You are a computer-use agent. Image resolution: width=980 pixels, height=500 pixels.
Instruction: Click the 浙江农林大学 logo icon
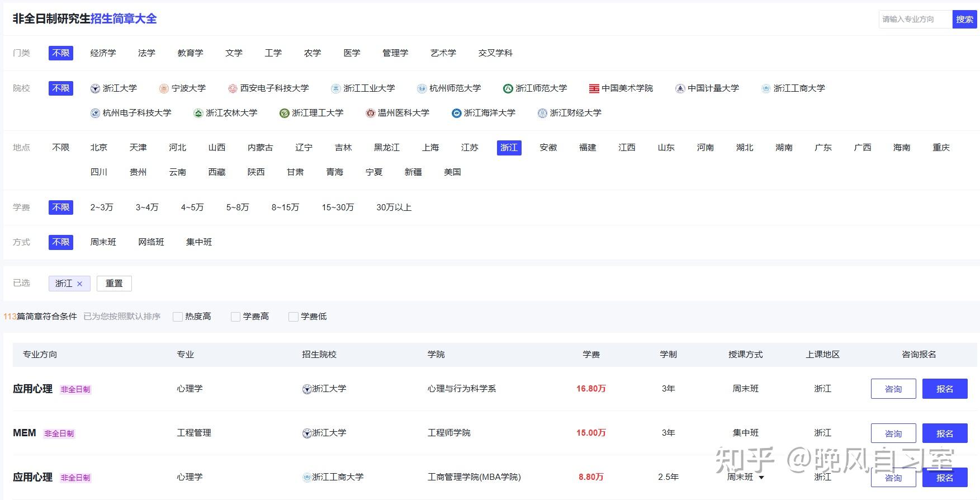198,113
